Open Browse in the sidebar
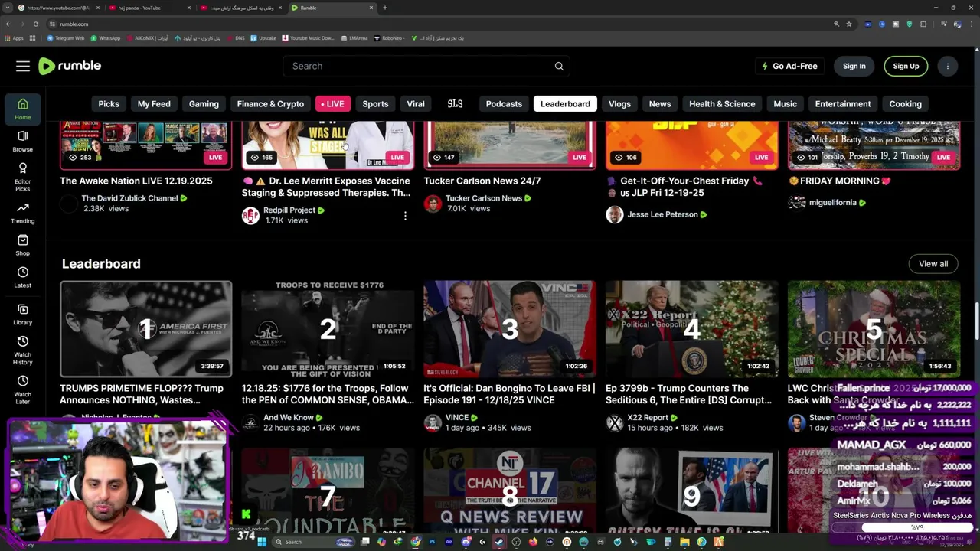Screen dimensions: 980x551 click(23, 142)
